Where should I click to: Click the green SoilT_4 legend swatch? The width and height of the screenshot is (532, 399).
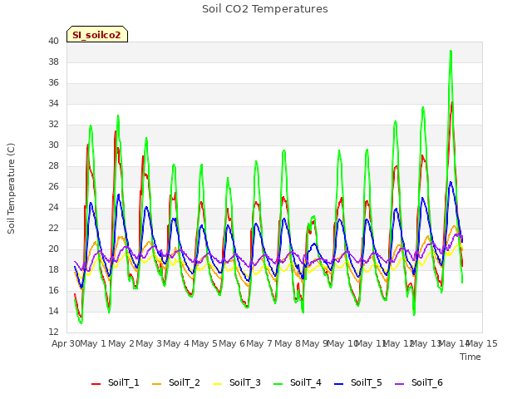[278, 384]
